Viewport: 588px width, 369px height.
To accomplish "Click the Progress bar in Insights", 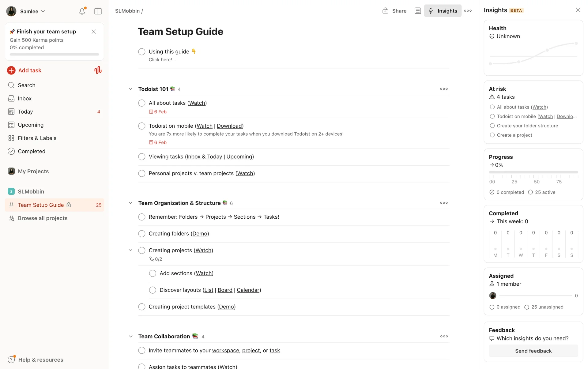I will tap(533, 172).
